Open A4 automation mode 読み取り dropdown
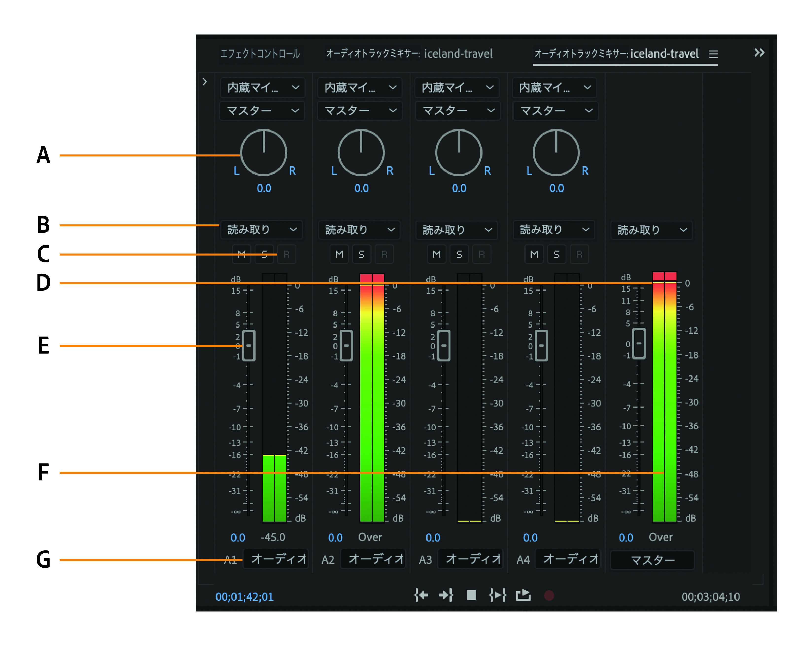812x646 pixels. click(x=554, y=230)
